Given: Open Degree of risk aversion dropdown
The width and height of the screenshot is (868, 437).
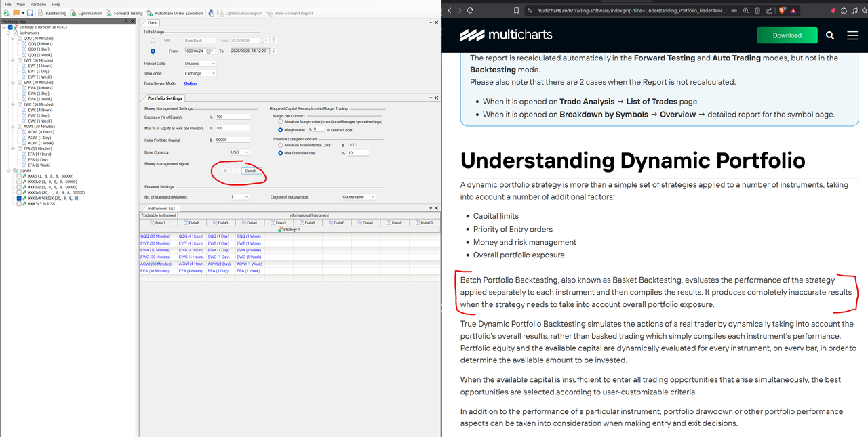Looking at the screenshot, I should (x=359, y=196).
